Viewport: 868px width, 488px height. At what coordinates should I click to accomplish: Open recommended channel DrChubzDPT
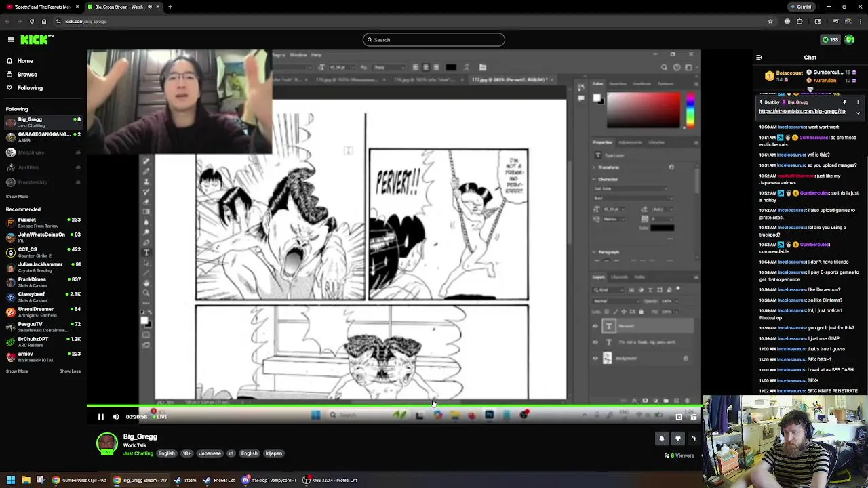click(x=42, y=342)
